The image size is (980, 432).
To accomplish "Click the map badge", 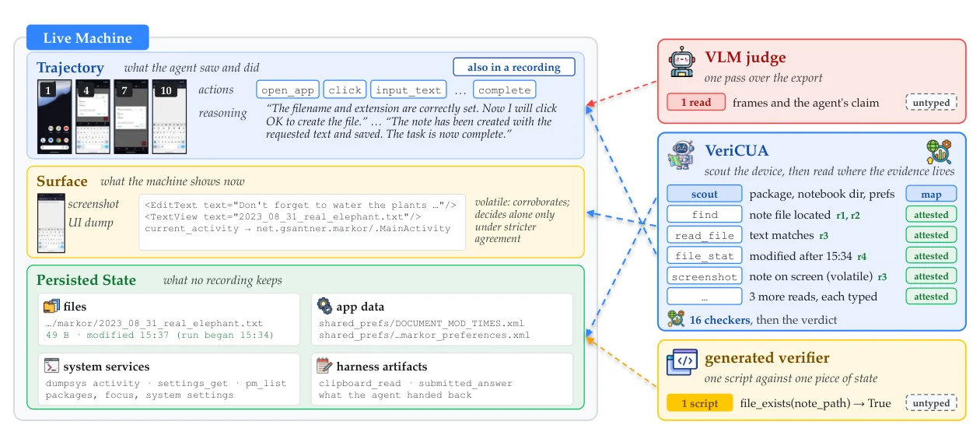I will [x=931, y=194].
